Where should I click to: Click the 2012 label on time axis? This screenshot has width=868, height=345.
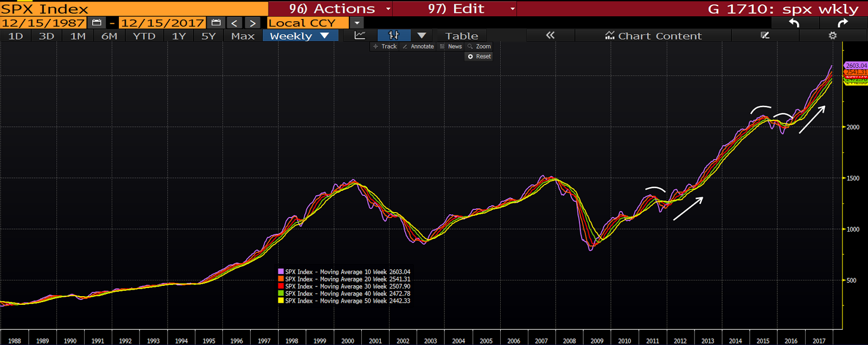tap(680, 341)
